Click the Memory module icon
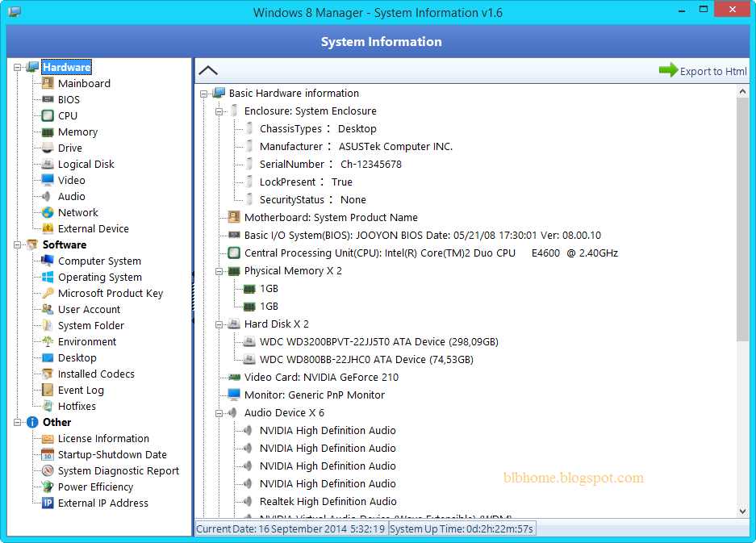This screenshot has width=756, height=543. point(48,132)
